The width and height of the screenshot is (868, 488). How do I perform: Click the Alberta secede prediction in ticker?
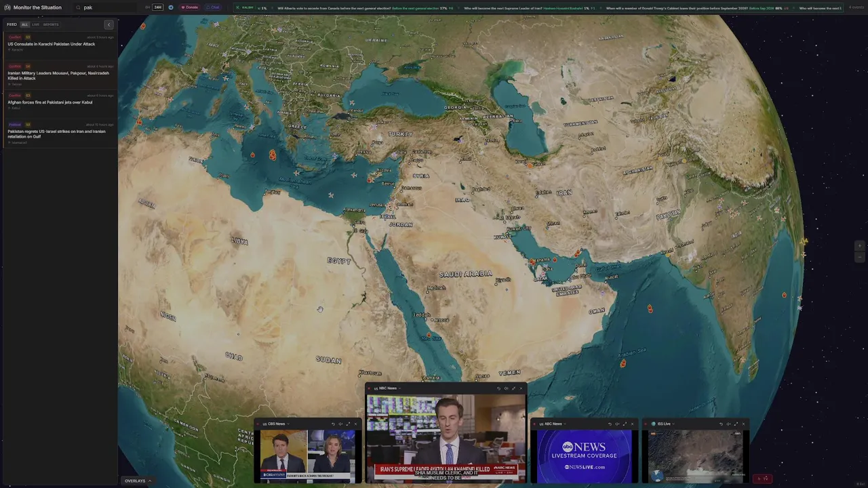pyautogui.click(x=366, y=7)
